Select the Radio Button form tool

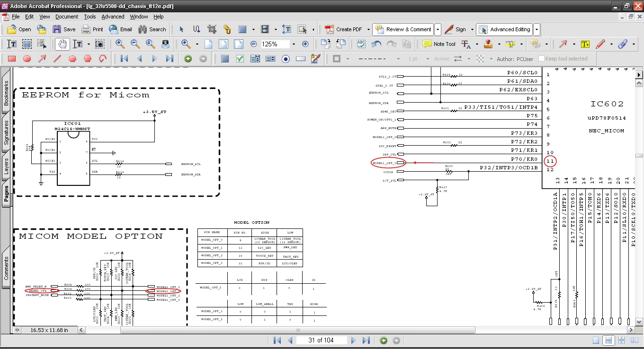286,59
